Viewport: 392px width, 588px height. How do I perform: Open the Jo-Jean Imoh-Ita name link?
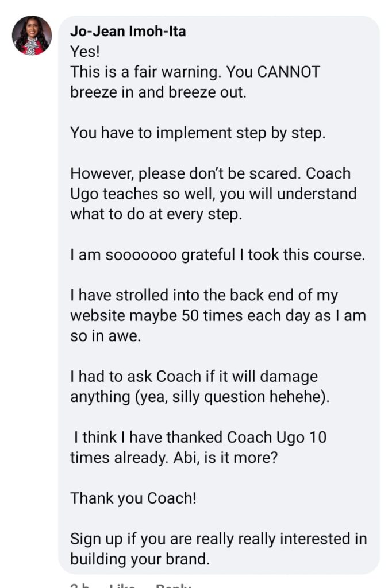click(x=128, y=32)
